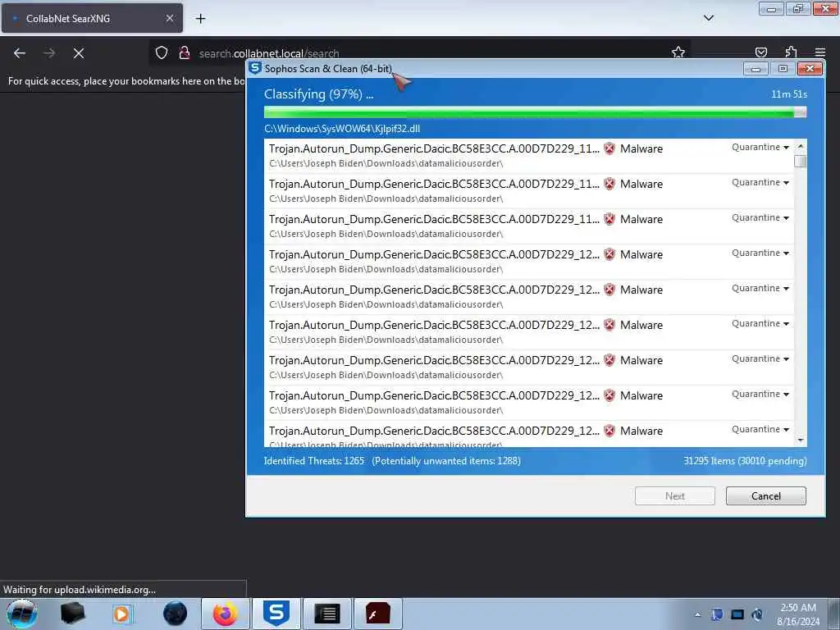
Task: Stop loading the Firefox page
Action: tap(79, 53)
